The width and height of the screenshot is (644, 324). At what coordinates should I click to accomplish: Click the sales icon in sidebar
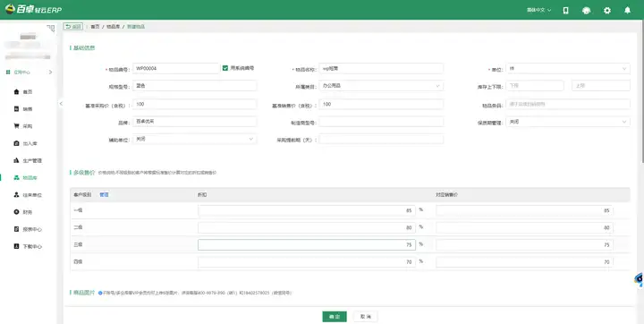pos(16,109)
